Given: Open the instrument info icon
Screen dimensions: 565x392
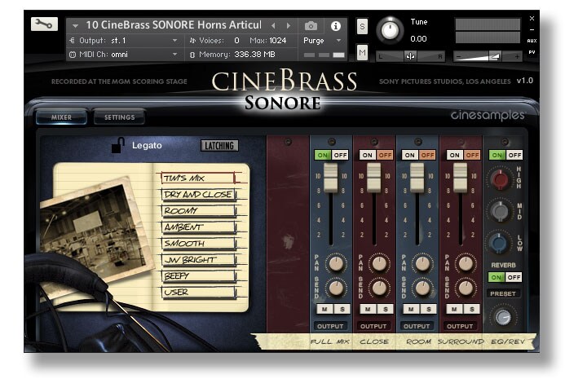Looking at the screenshot, I should click(x=335, y=26).
